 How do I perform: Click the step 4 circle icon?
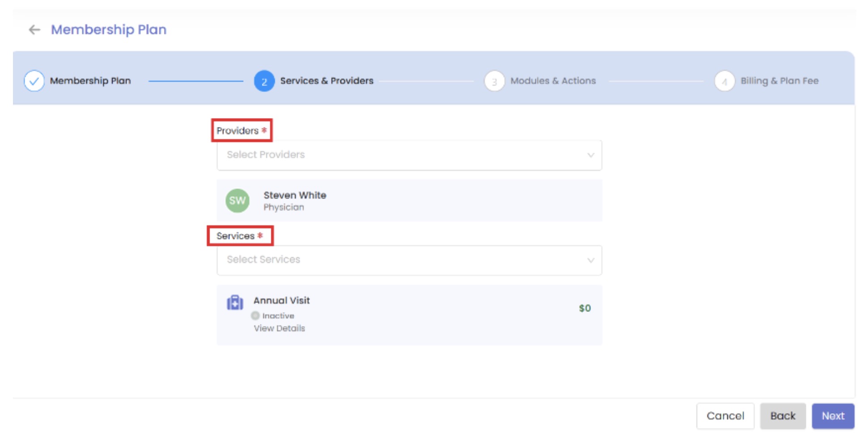click(x=725, y=81)
